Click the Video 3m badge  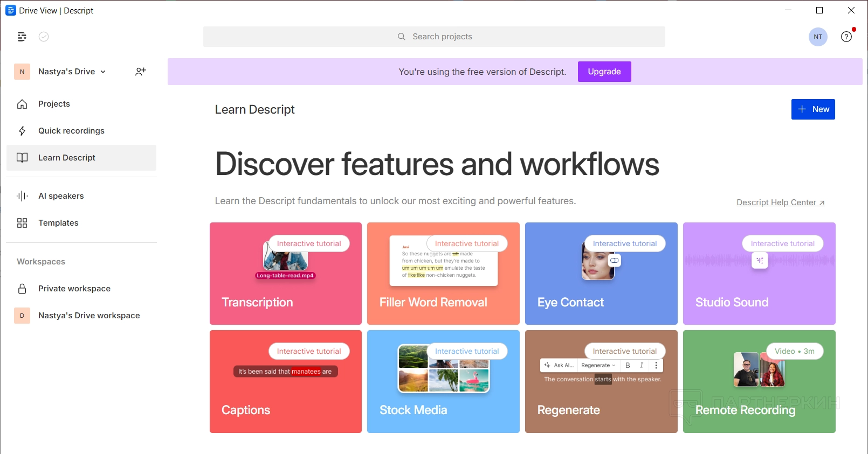pyautogui.click(x=795, y=351)
